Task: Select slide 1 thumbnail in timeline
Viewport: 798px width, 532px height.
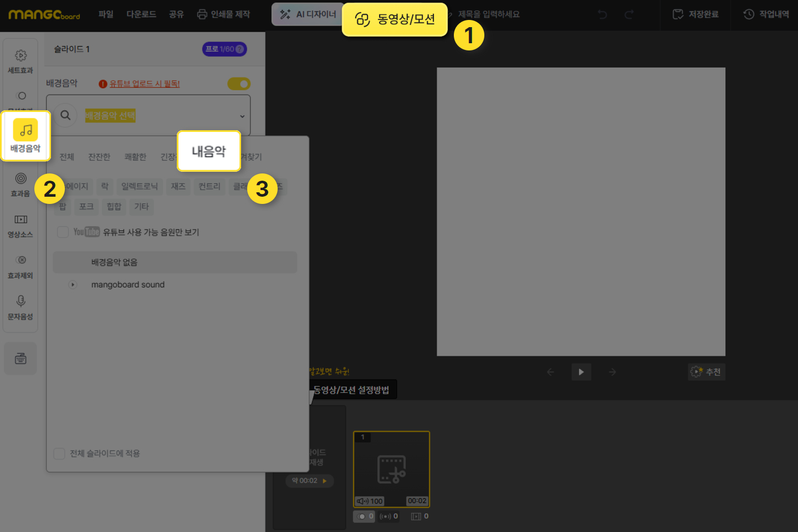Action: [391, 469]
